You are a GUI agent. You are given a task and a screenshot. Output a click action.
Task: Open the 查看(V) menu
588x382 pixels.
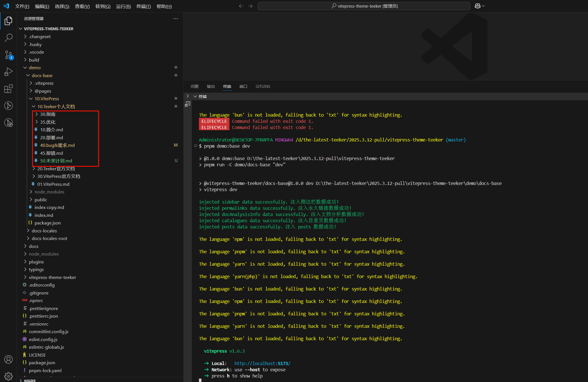point(82,6)
